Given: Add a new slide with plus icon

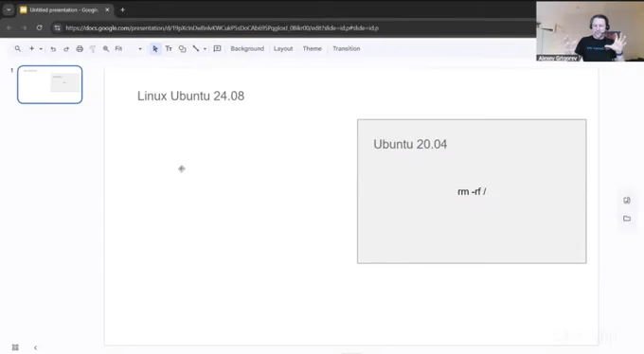Looking at the screenshot, I should tap(31, 48).
